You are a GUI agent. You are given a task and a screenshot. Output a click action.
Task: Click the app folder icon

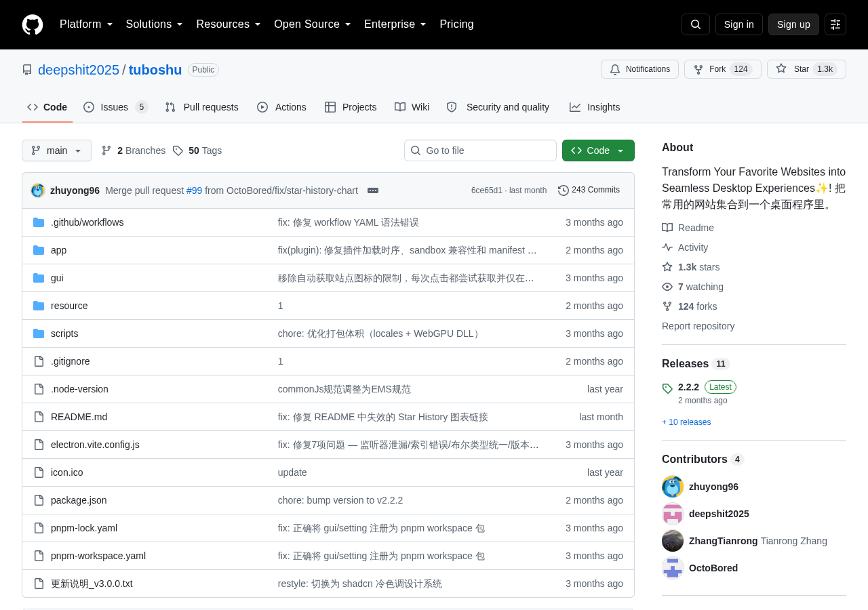coord(39,250)
